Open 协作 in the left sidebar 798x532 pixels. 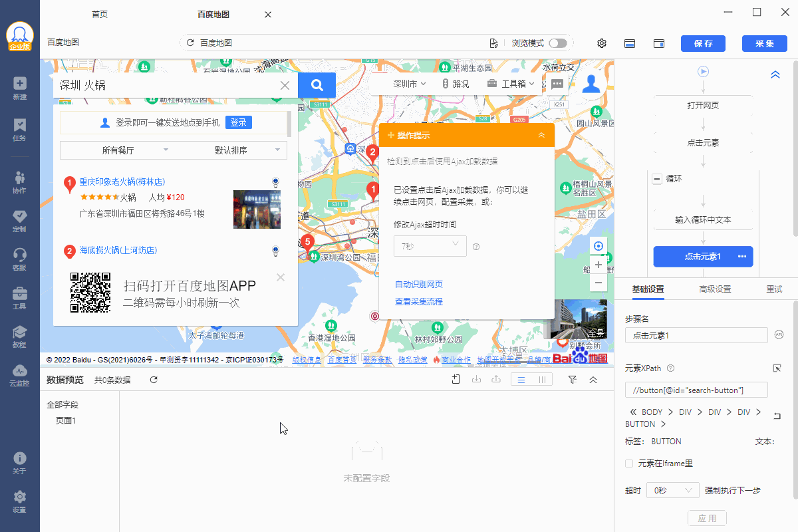pos(19,182)
